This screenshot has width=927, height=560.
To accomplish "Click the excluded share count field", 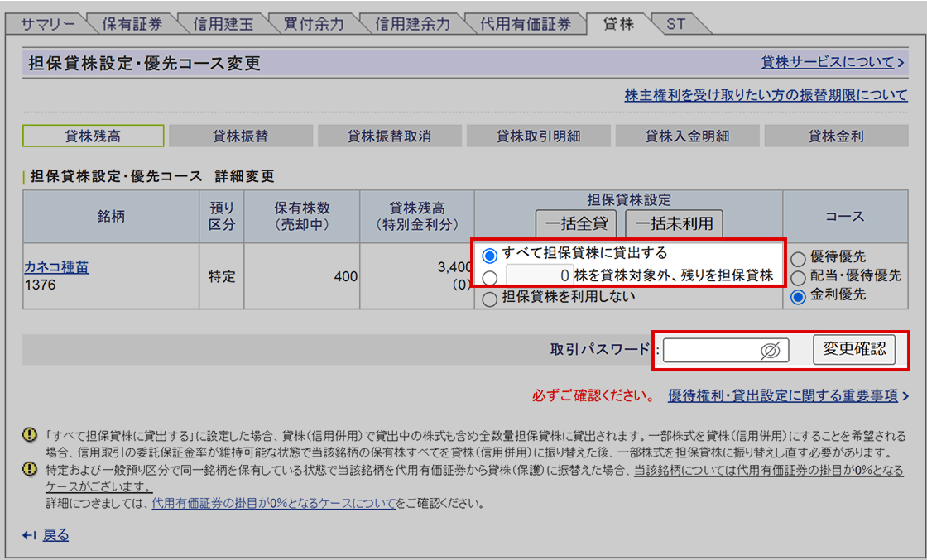I will point(540,276).
